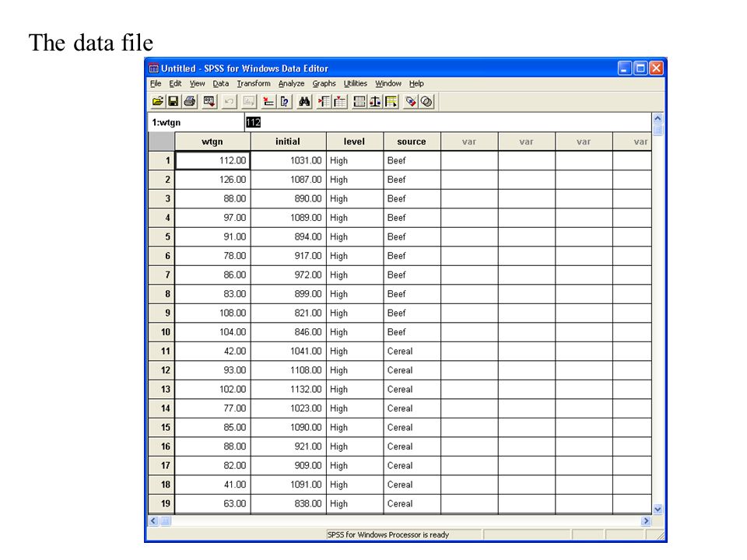
Task: Select row number 10 header
Action: coord(162,332)
